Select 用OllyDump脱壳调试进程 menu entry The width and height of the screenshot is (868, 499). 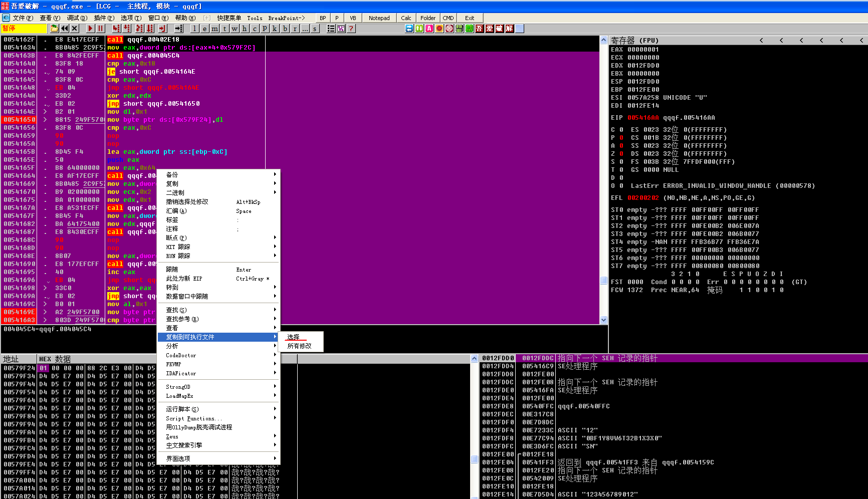click(219, 427)
